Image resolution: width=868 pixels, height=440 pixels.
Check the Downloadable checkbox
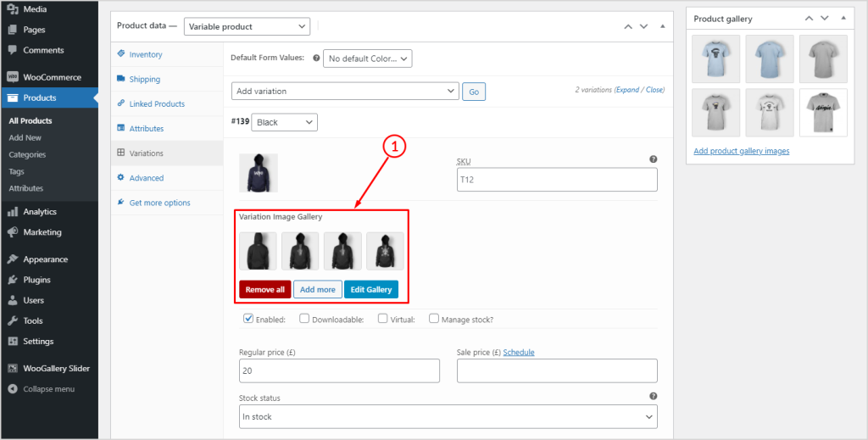click(x=304, y=319)
